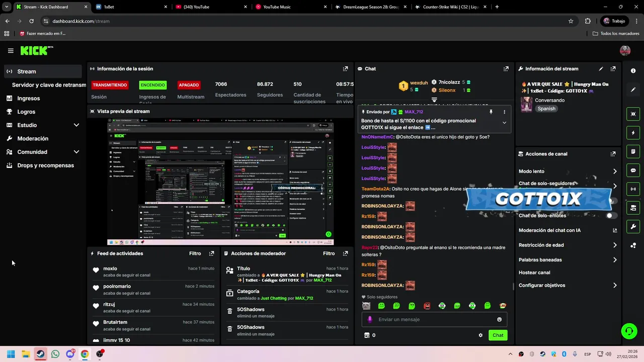Bookmark this page with star icon
644x362 pixels.
pyautogui.click(x=571, y=21)
